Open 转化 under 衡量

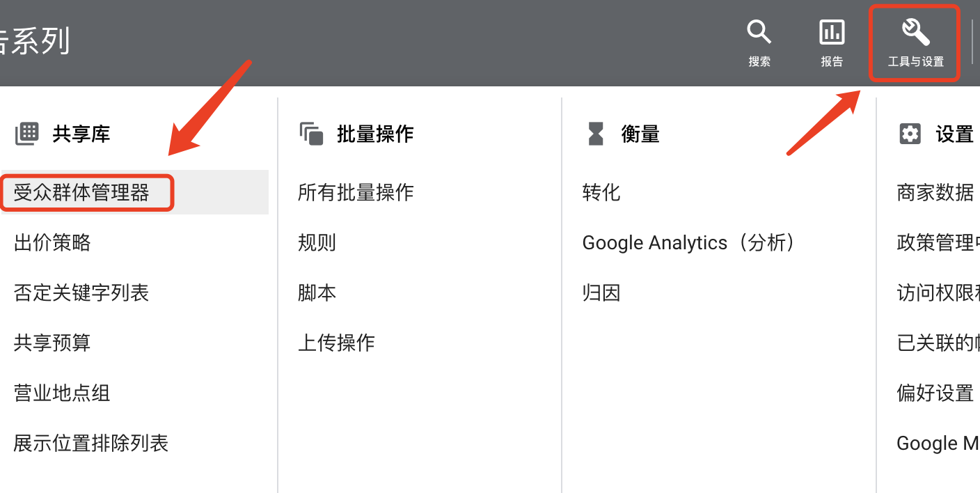click(x=601, y=191)
